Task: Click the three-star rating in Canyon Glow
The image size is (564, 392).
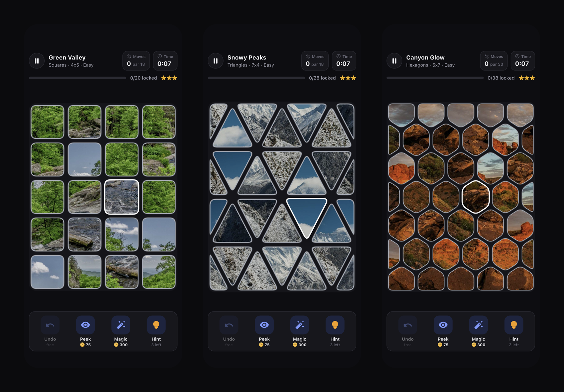Action: click(x=527, y=78)
